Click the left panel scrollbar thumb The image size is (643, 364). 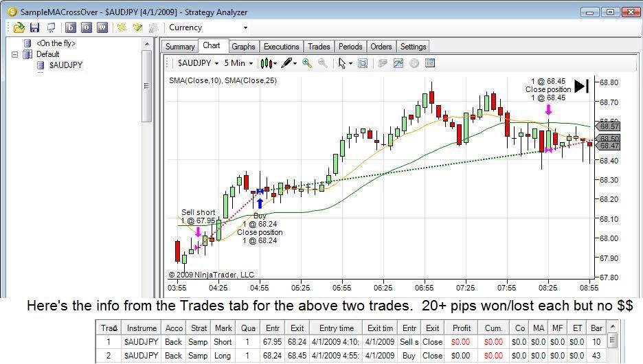pyautogui.click(x=147, y=86)
